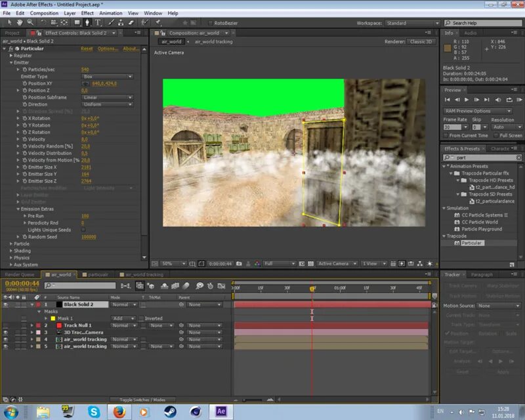
Task: Open the Workspace Standard dropdown
Action: tap(413, 23)
